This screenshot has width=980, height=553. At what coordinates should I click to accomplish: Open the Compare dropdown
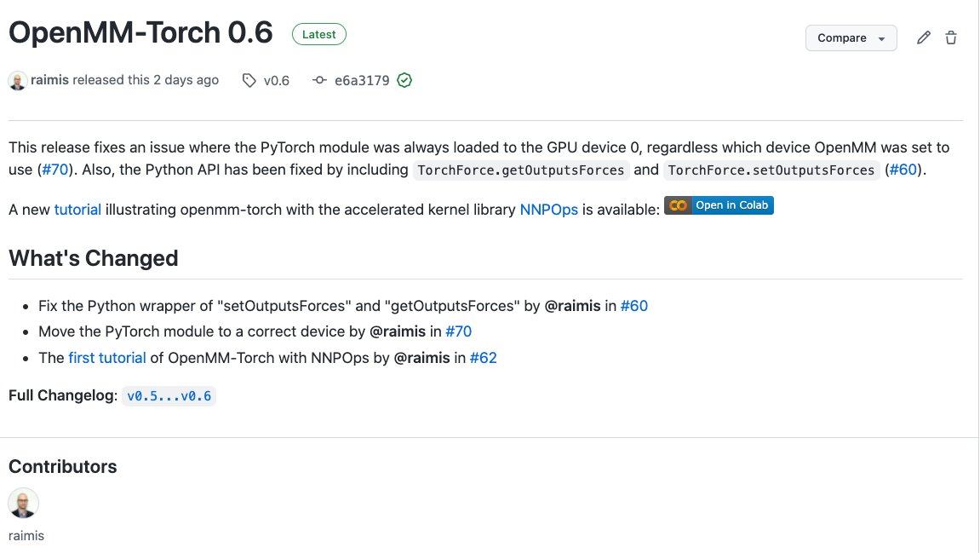pos(851,38)
